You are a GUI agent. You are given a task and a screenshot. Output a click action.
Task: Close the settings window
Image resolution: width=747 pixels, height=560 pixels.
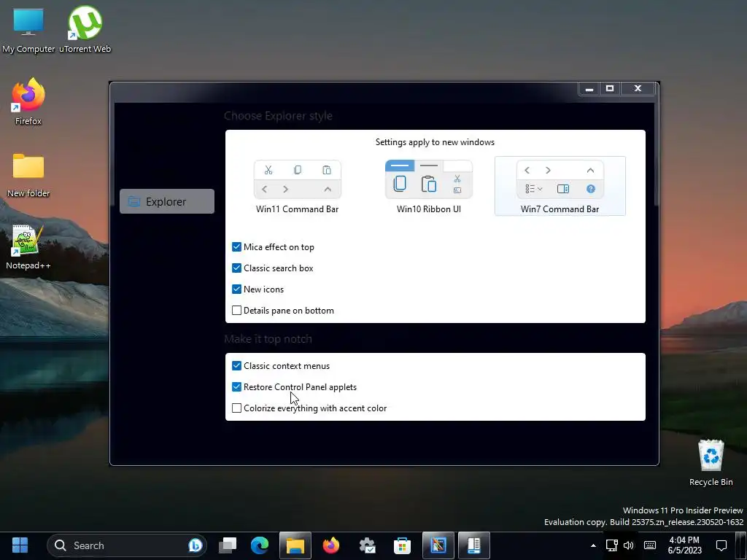coord(638,88)
